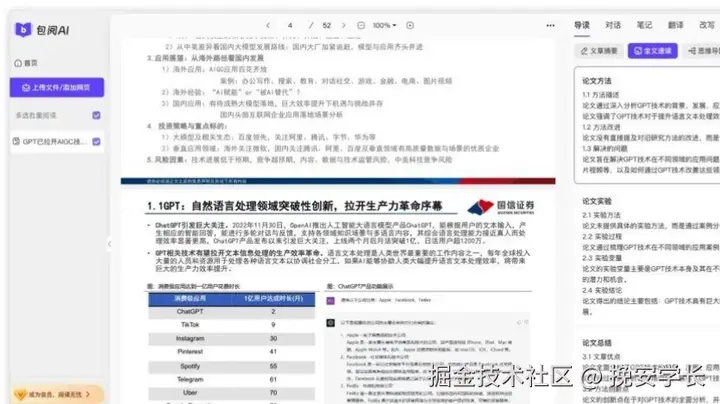720x404 pixels.
Task: Select the 全文速读 button
Action: coord(652,51)
